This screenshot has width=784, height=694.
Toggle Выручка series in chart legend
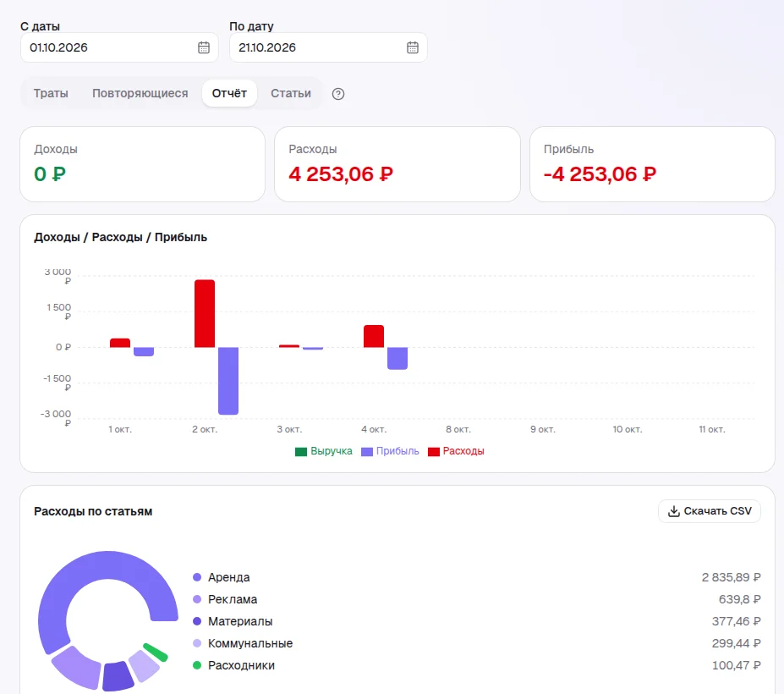(324, 451)
